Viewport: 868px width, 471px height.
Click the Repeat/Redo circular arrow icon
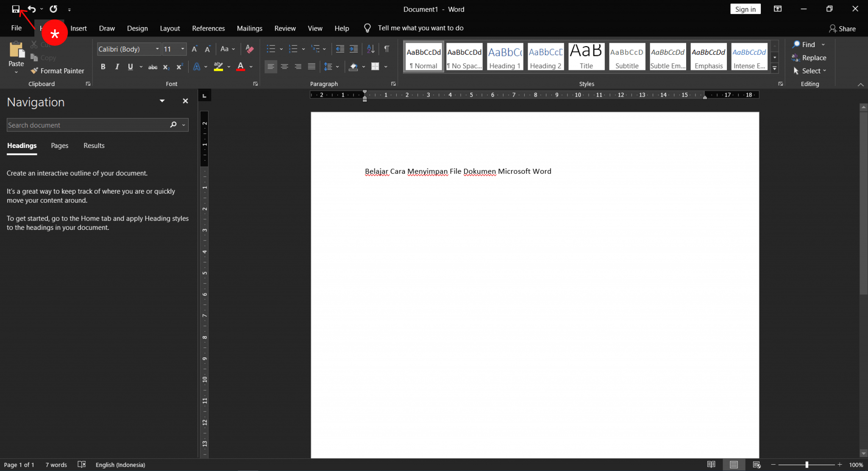coord(53,9)
